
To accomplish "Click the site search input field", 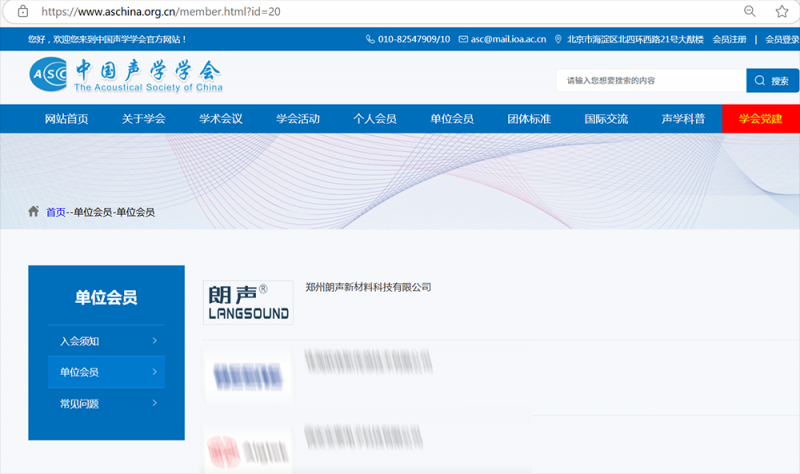I will [652, 81].
